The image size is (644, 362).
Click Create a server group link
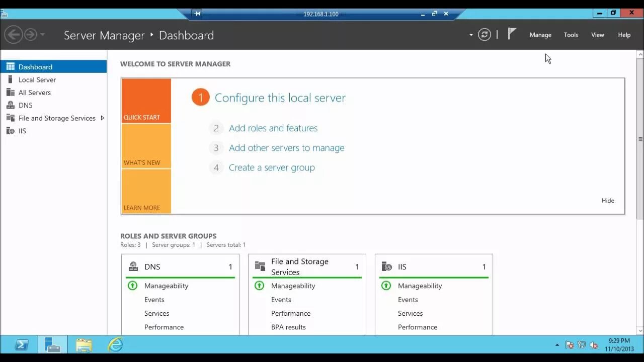click(x=272, y=167)
